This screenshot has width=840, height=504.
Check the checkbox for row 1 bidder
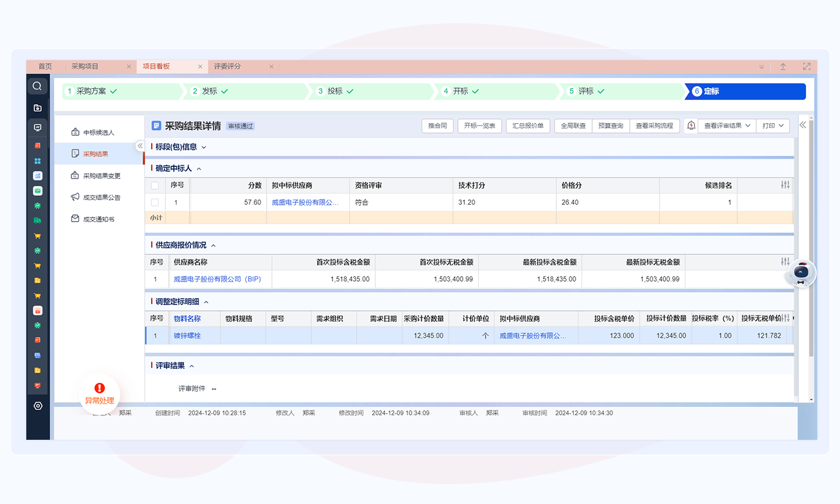[x=155, y=202]
